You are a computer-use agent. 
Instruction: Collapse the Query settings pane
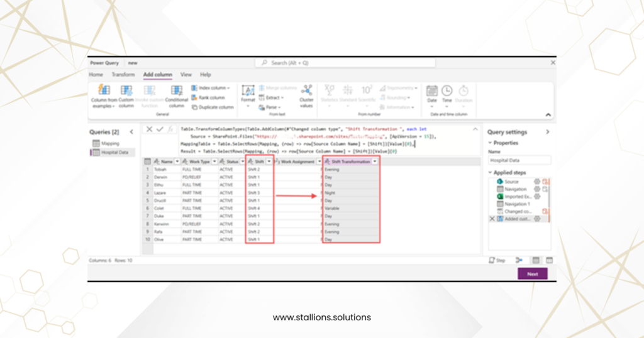(548, 132)
